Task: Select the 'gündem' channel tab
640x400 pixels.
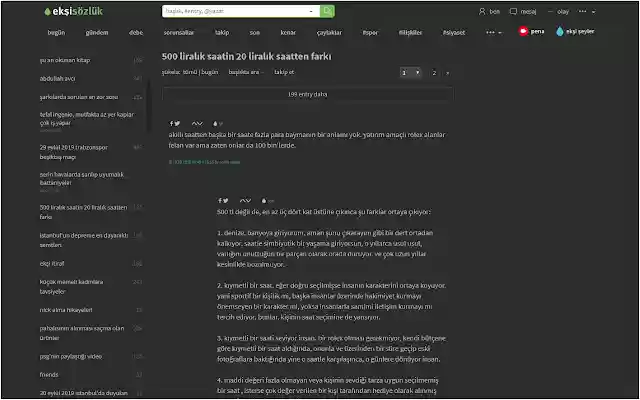Action: pyautogui.click(x=97, y=33)
